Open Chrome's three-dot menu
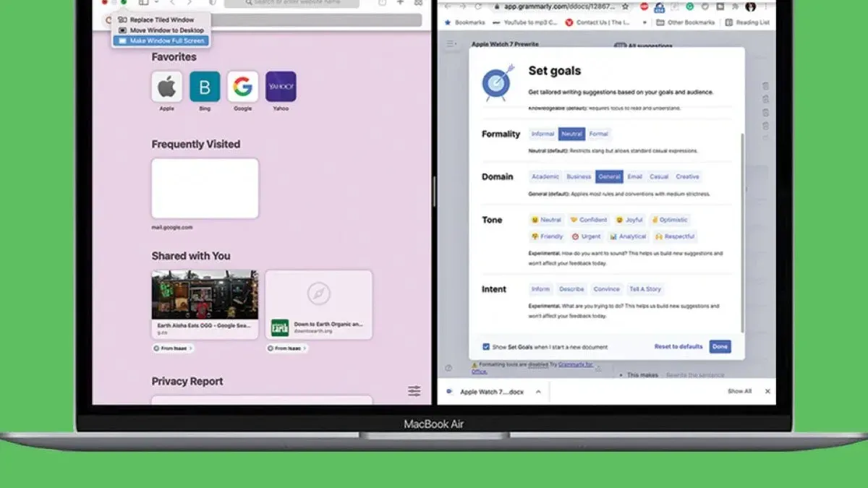This screenshot has width=868, height=488. [x=767, y=7]
